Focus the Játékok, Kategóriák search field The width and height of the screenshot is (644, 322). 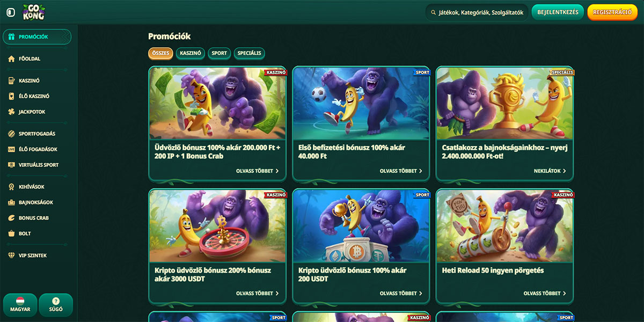pyautogui.click(x=477, y=12)
